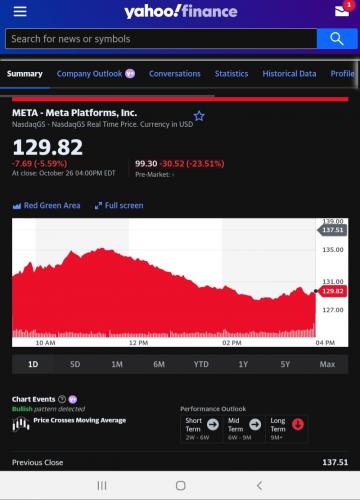
Task: Click the Price Crosses Moving Average icon
Action: pos(21,424)
